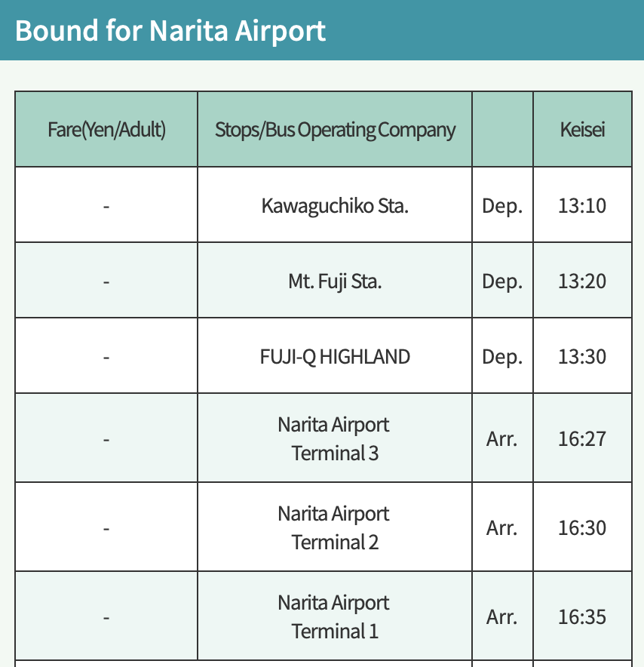
Task: Click the Stops/Bus Operating Company header
Action: coord(335,130)
